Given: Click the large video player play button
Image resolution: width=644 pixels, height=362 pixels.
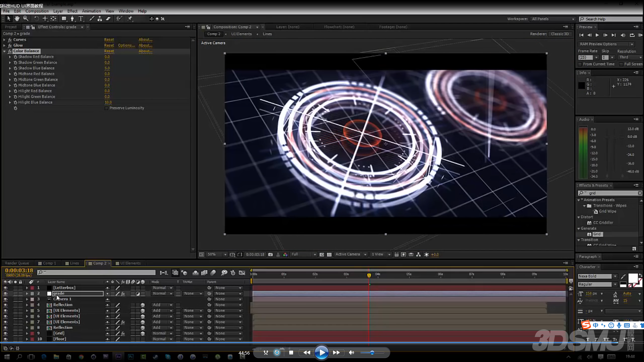Looking at the screenshot, I should pos(321,353).
